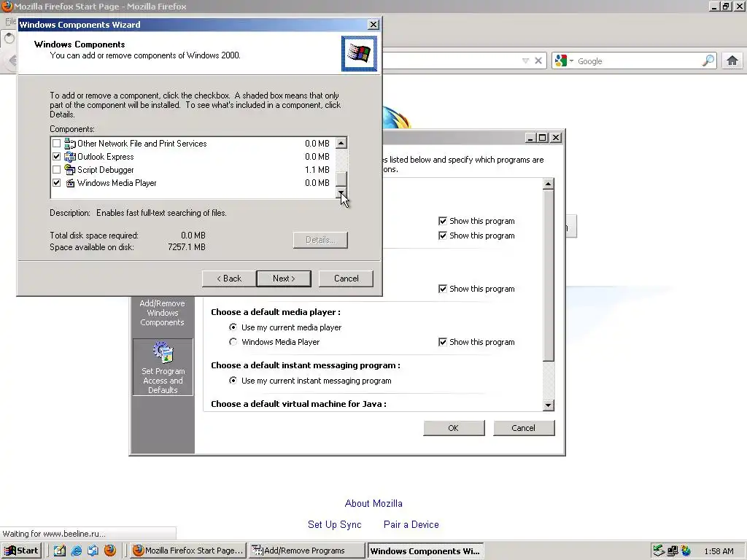
Task: Select Use my current media player
Action: (x=233, y=327)
